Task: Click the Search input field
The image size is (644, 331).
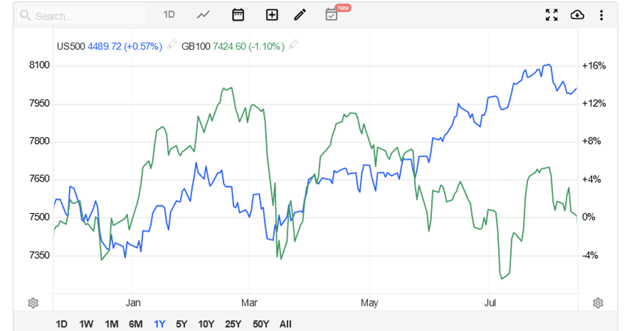Action: [x=82, y=15]
